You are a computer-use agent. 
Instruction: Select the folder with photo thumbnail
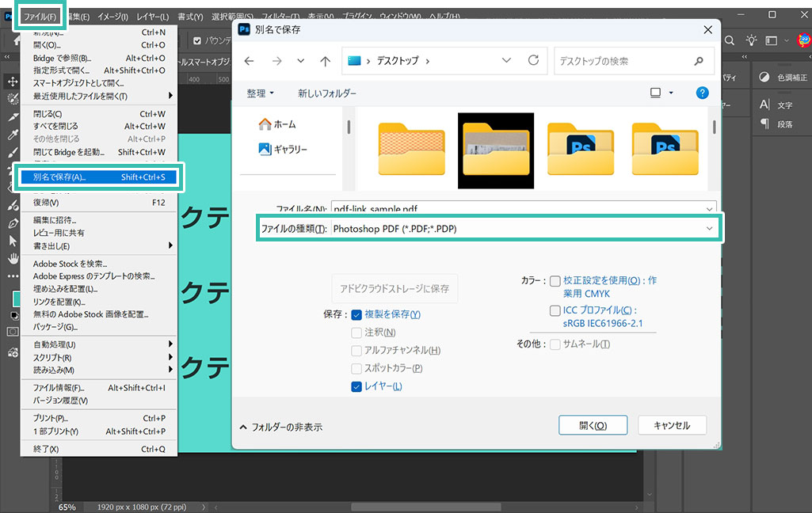tap(496, 150)
